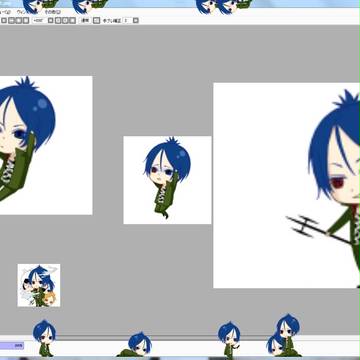Select the tiny group illustration canvas

coord(39,285)
